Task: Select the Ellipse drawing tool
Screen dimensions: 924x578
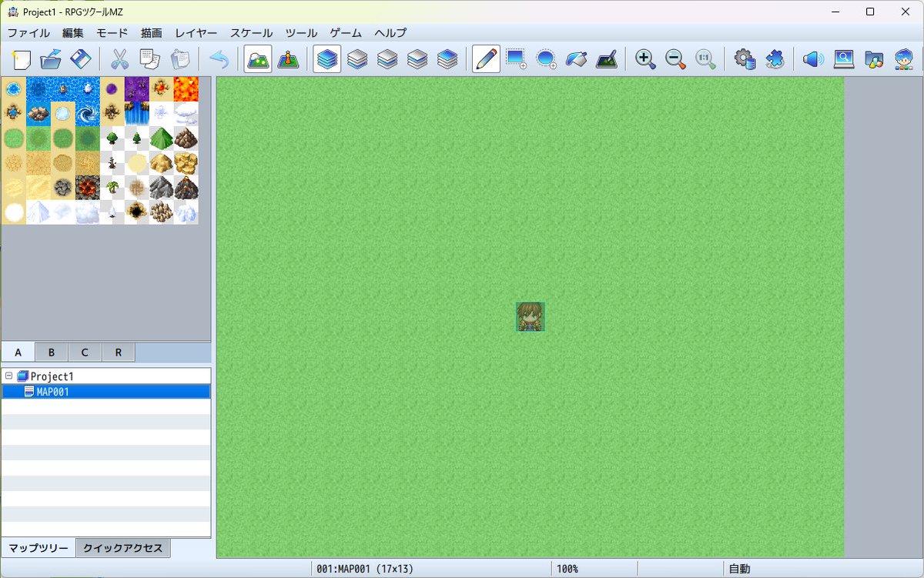Action: 546,59
